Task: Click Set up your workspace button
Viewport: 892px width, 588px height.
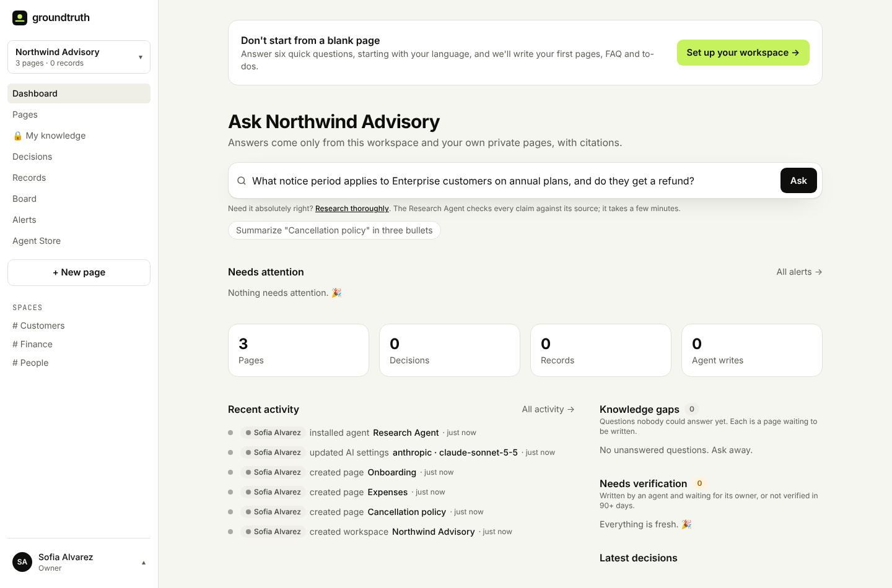Action: coord(743,53)
